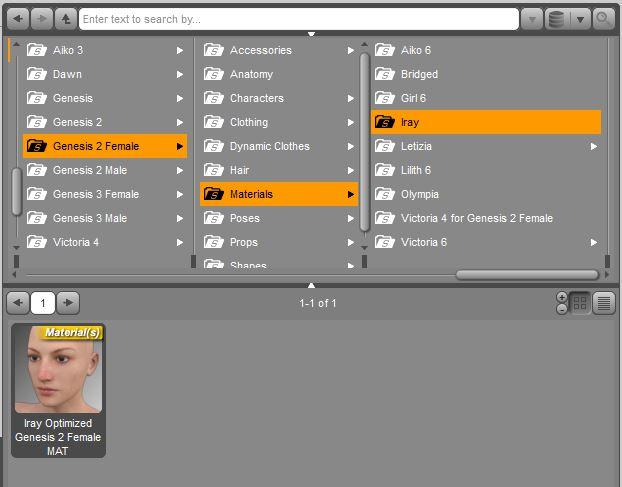622x487 pixels.
Task: Choose the Letizia folder
Action: [x=486, y=146]
